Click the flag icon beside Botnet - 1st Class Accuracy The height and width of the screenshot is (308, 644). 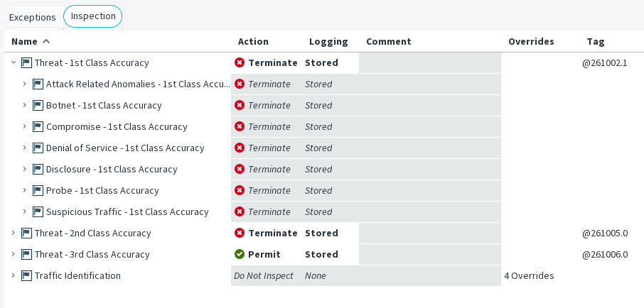click(38, 105)
